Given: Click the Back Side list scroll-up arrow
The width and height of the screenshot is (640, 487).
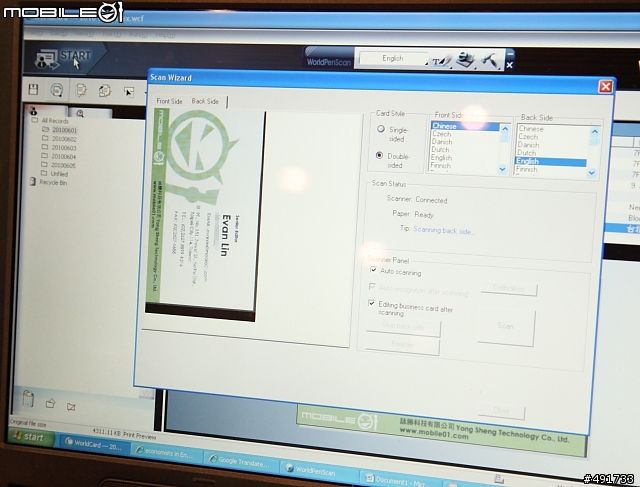Looking at the screenshot, I should (594, 131).
